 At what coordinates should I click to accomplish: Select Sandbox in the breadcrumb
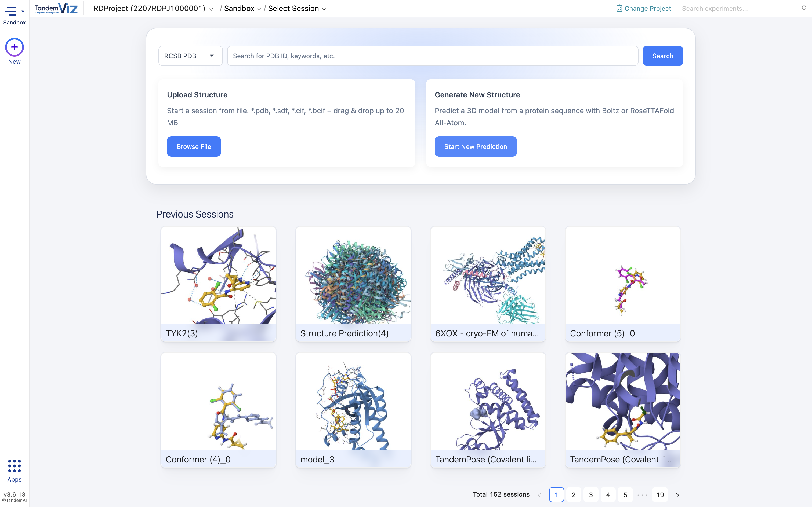coord(240,8)
